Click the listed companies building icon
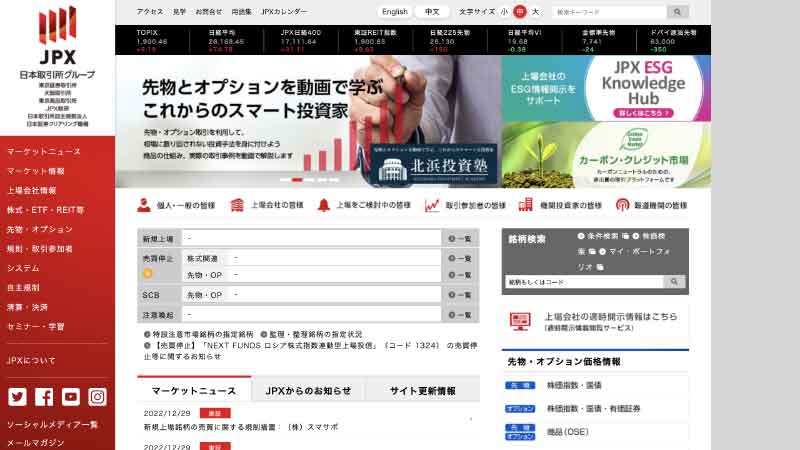The image size is (800, 450). 237,205
